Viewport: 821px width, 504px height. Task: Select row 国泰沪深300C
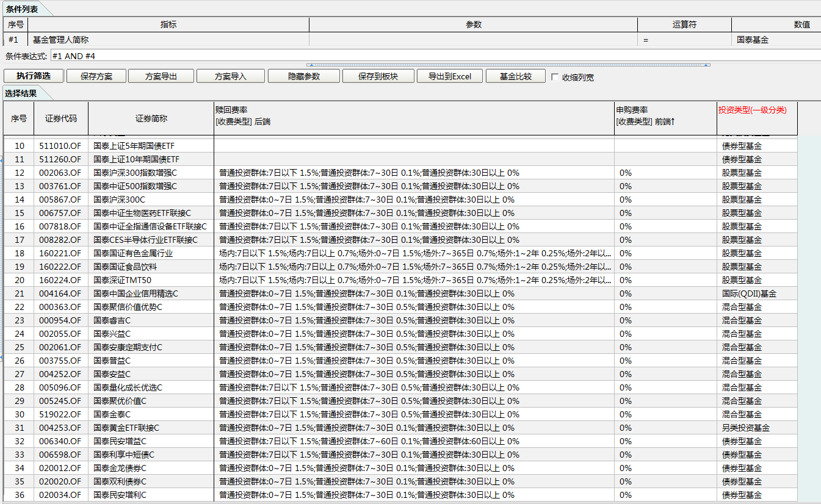point(400,200)
